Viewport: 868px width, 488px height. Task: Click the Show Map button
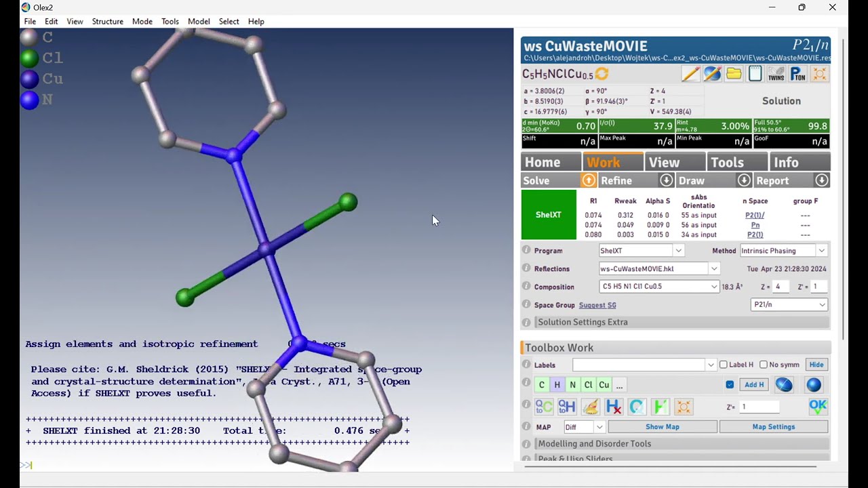point(663,427)
